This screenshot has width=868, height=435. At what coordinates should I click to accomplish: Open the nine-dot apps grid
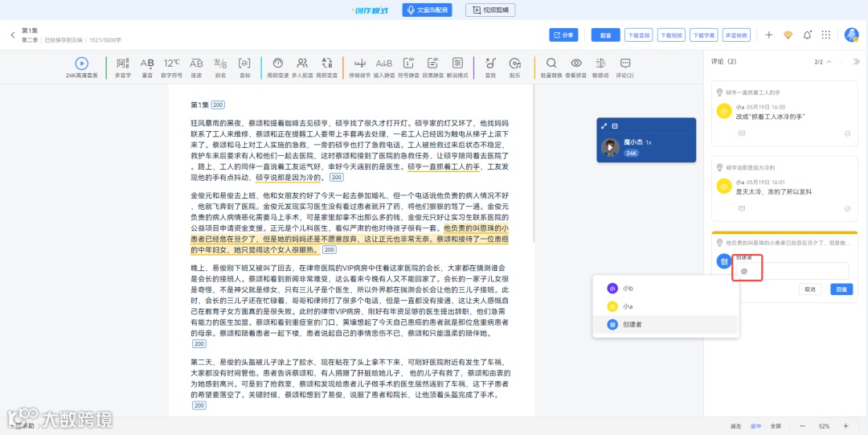826,35
